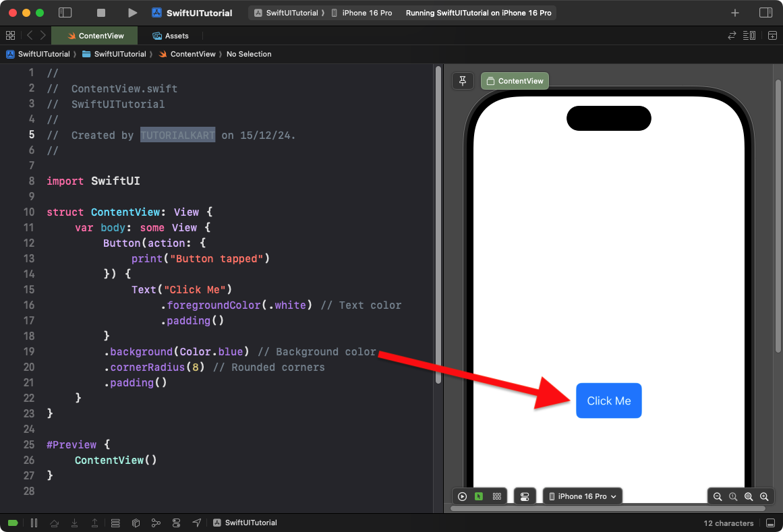Hide the debug area via bottom-right icon
Viewport: 783px width, 532px height.
tap(770, 523)
